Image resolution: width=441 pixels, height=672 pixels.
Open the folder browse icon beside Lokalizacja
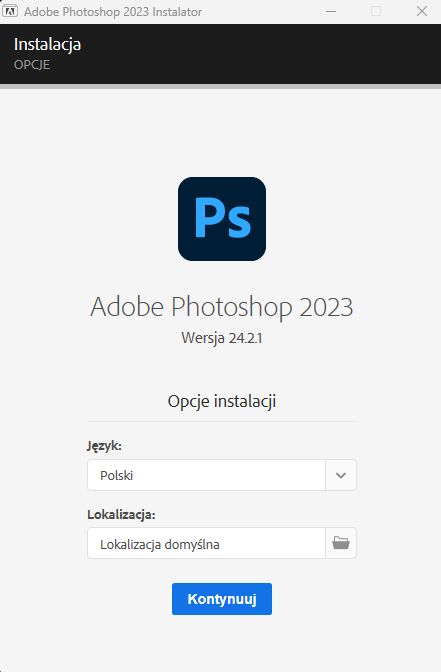341,543
